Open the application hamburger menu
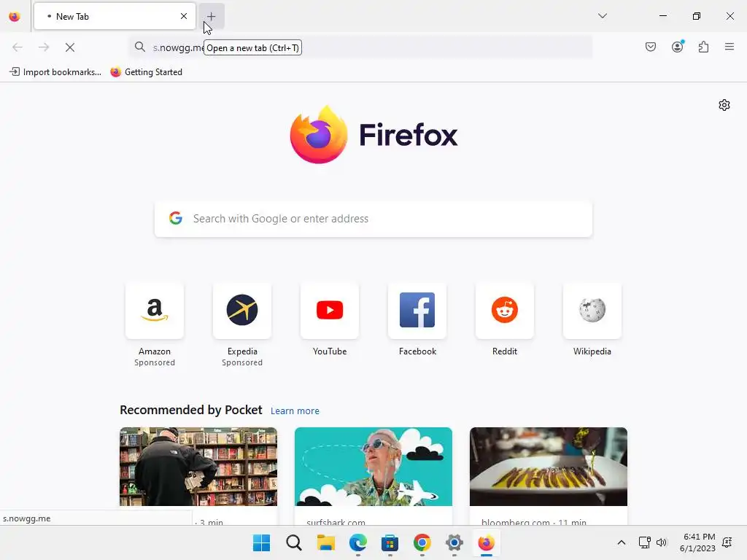 point(729,47)
